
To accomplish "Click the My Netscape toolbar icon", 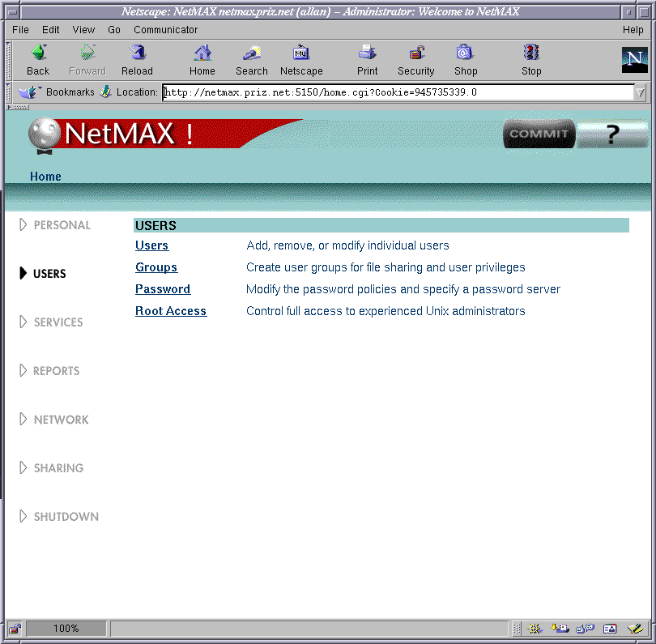I will click(x=301, y=60).
